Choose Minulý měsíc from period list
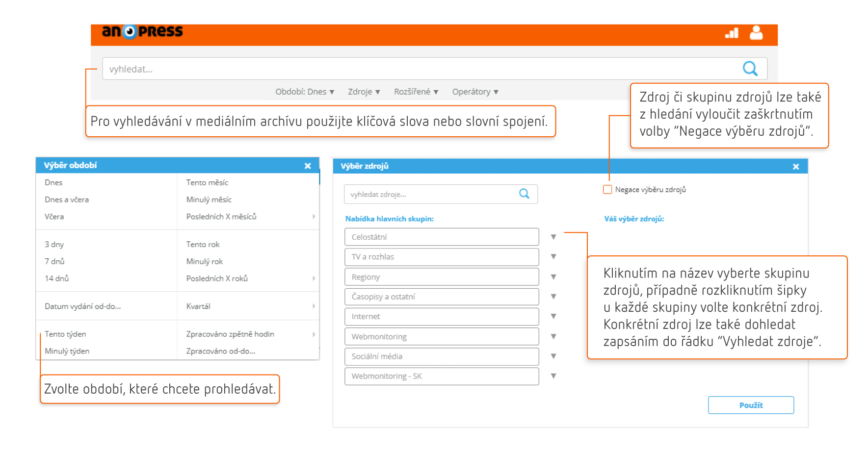 [209, 200]
